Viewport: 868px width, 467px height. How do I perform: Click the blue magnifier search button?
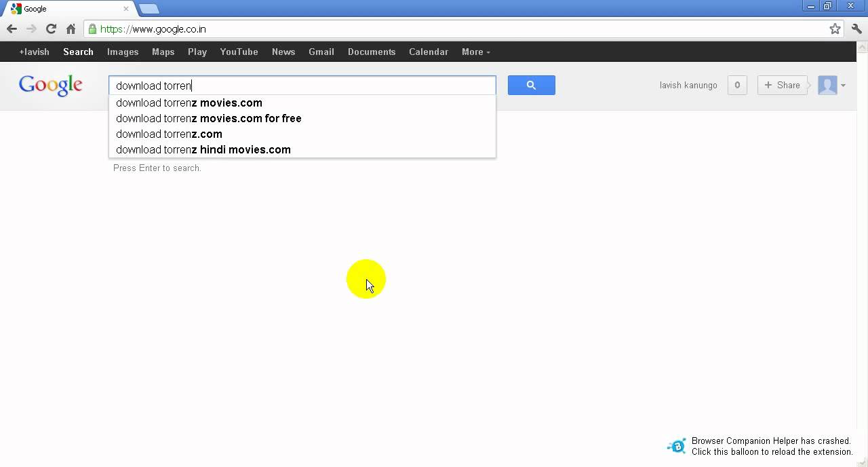tap(532, 85)
